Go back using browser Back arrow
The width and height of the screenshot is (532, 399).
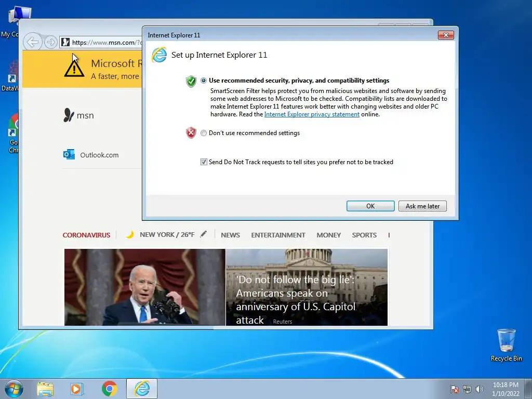click(x=33, y=42)
